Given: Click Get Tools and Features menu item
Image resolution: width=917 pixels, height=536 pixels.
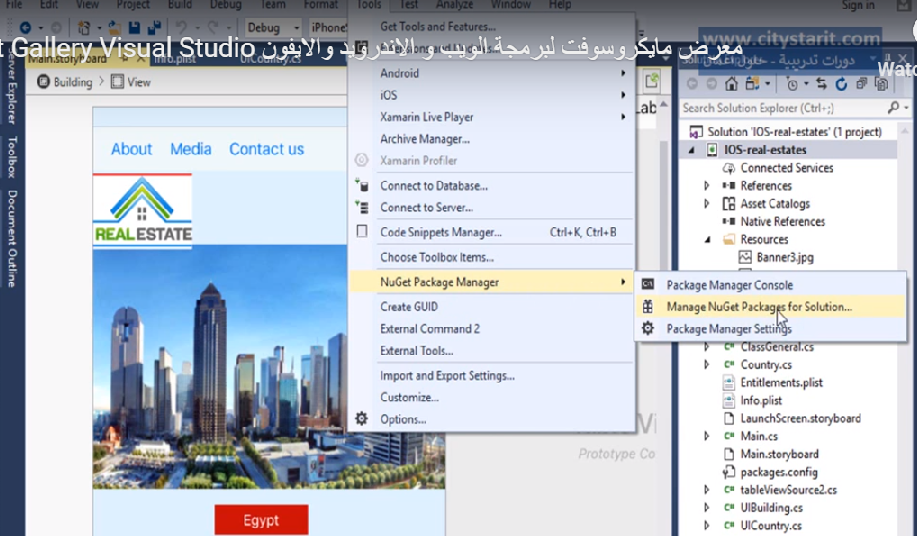Looking at the screenshot, I should (490, 26).
